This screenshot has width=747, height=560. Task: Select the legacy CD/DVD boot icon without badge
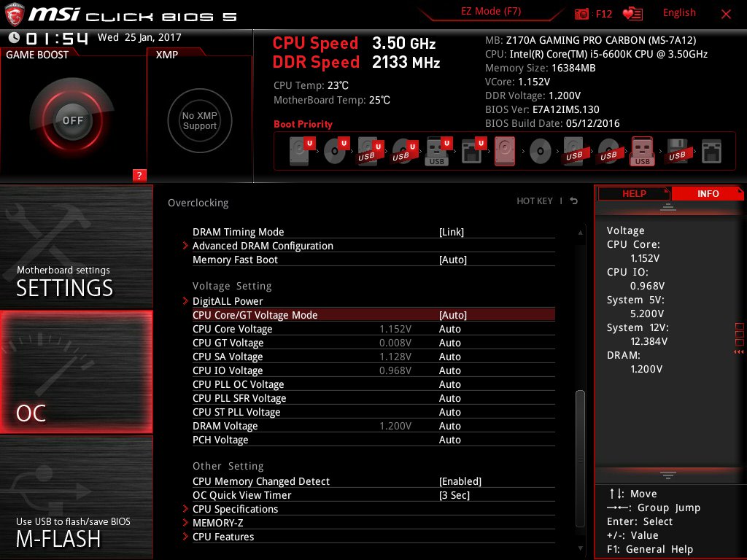click(540, 152)
